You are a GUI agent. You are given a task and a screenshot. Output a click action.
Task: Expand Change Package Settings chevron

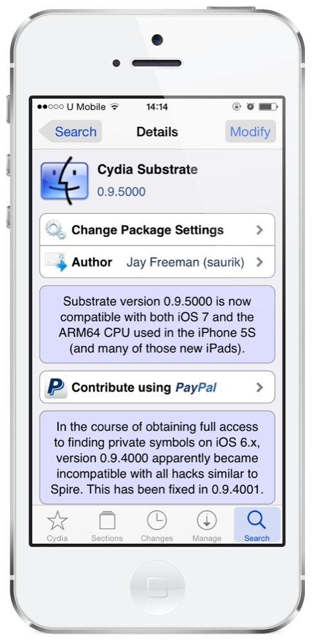pos(259,230)
